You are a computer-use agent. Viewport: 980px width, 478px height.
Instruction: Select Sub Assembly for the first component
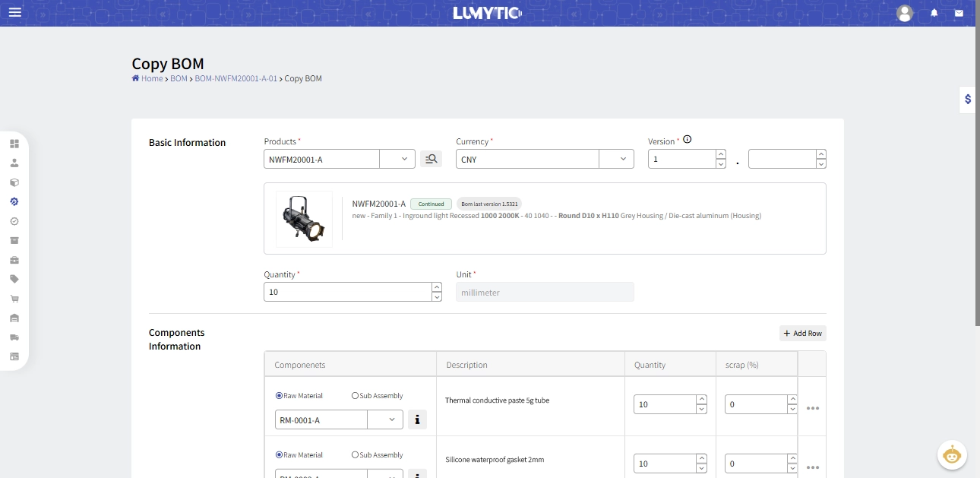[355, 395]
